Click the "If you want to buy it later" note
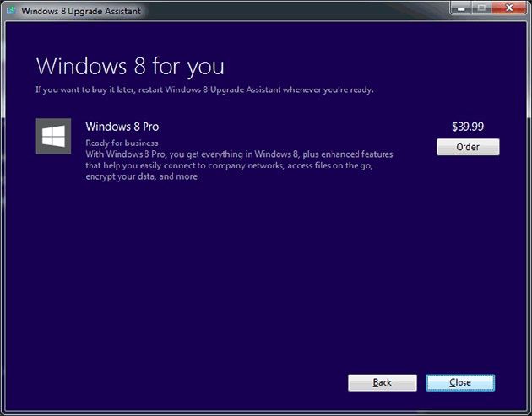This screenshot has width=532, height=416. click(204, 89)
